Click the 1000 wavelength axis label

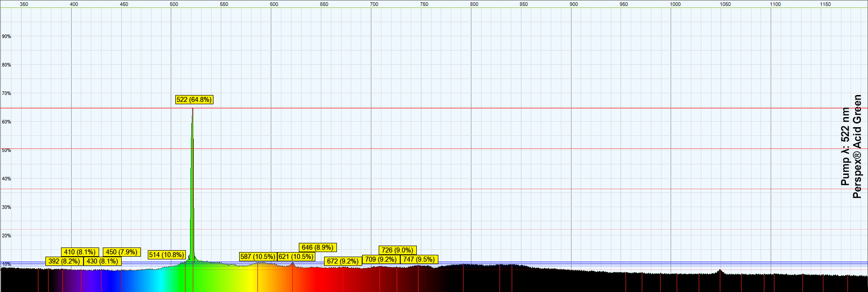pos(675,4)
